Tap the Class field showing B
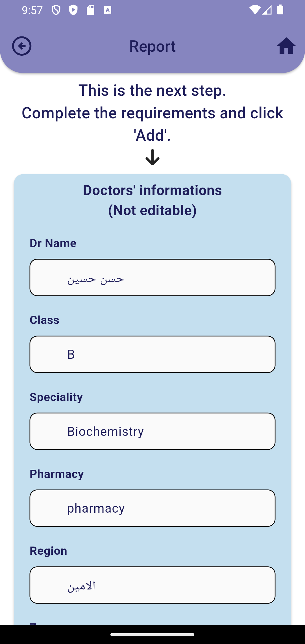The width and height of the screenshot is (305, 644). click(152, 354)
